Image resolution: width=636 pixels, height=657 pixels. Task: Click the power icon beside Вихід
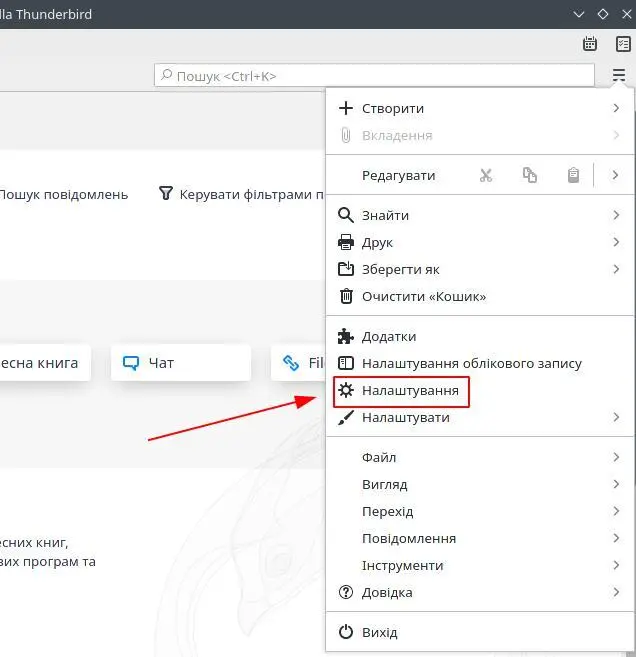(x=346, y=632)
